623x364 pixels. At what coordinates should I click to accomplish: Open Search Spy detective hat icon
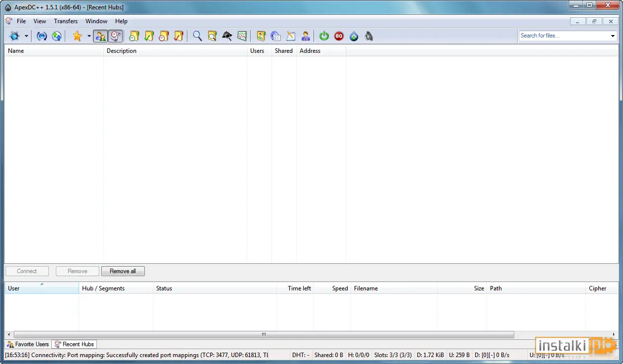(x=227, y=36)
